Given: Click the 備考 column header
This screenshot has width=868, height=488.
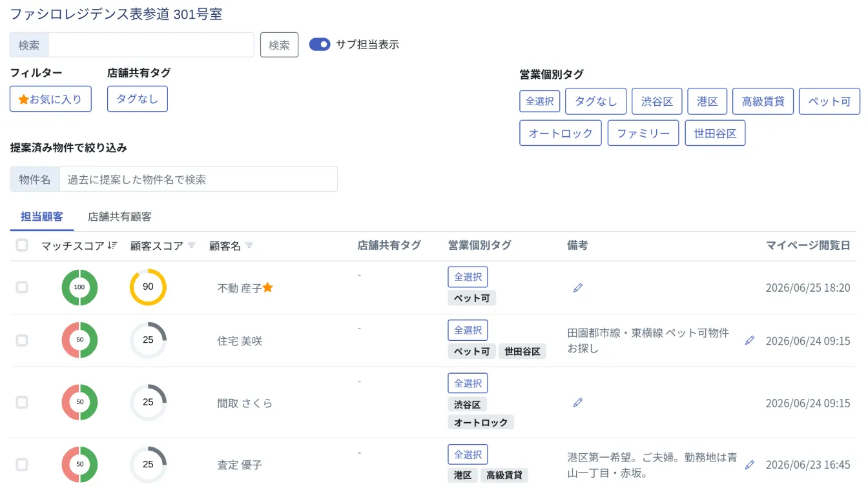Looking at the screenshot, I should point(577,245).
